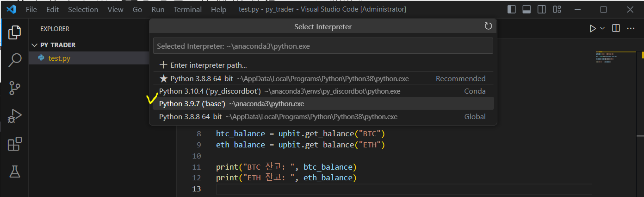
Task: Open the Terminal menu
Action: click(187, 9)
